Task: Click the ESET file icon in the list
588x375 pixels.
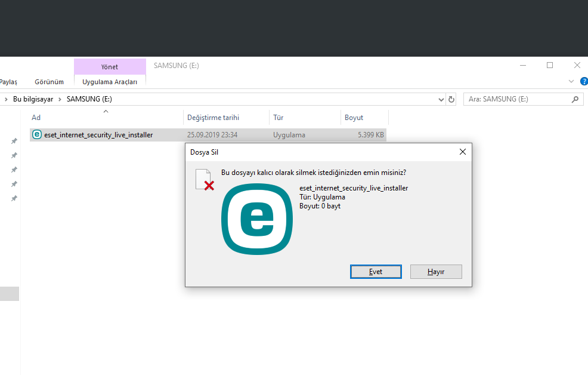Action: click(37, 134)
